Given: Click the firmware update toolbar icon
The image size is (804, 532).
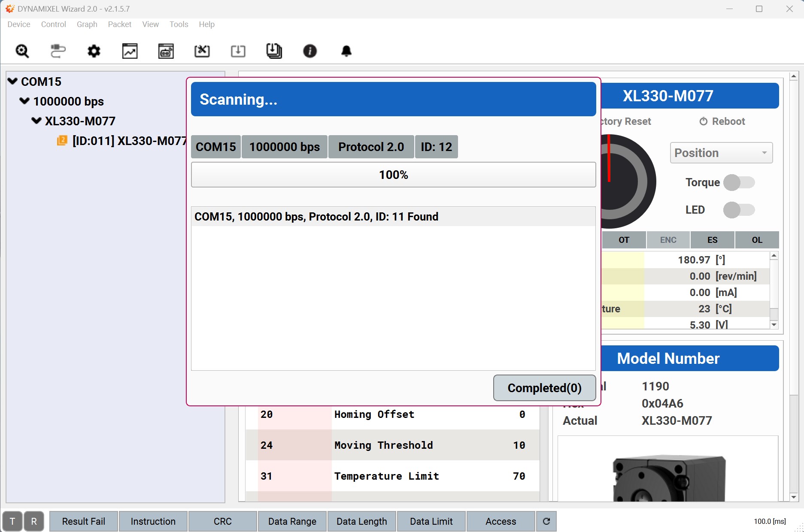Looking at the screenshot, I should pyautogui.click(x=238, y=51).
